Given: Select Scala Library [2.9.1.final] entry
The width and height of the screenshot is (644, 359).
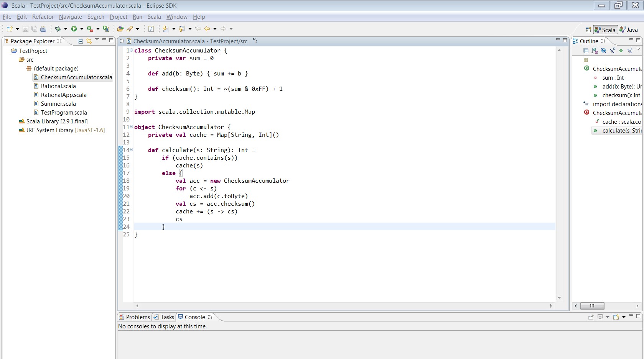Looking at the screenshot, I should [x=57, y=121].
